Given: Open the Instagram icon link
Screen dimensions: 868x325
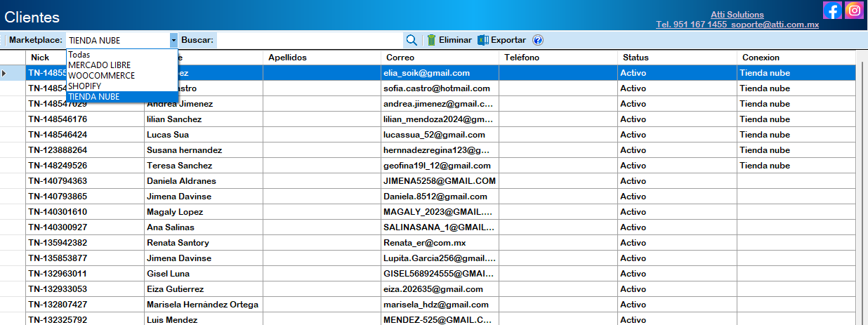Looking at the screenshot, I should click(854, 11).
